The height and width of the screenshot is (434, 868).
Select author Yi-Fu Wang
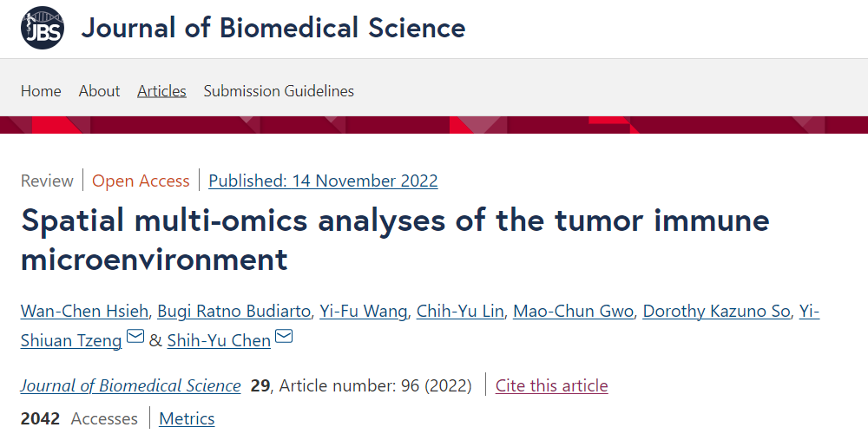(363, 312)
